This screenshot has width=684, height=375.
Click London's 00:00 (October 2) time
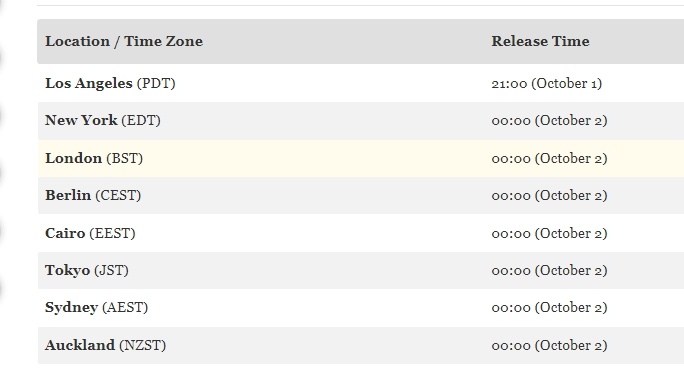point(549,158)
